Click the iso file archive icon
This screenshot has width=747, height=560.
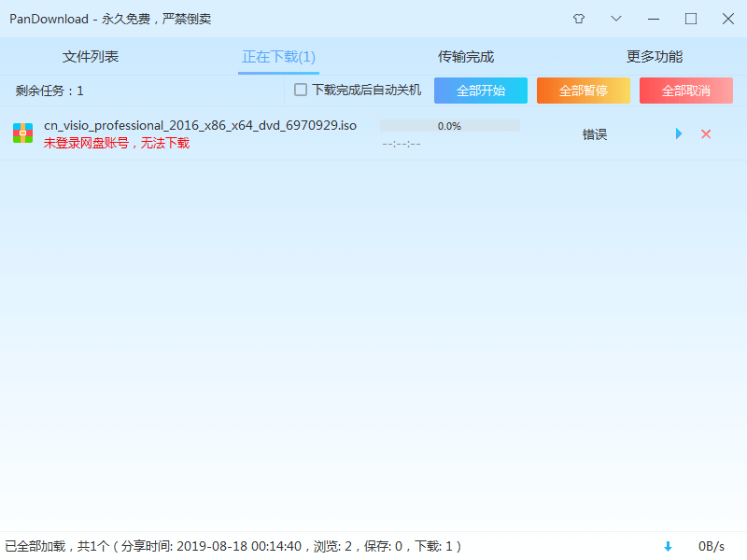[x=22, y=133]
